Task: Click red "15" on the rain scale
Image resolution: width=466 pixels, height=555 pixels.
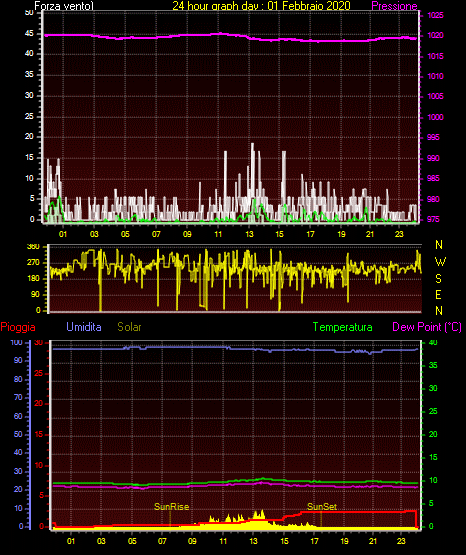Action: click(x=39, y=434)
